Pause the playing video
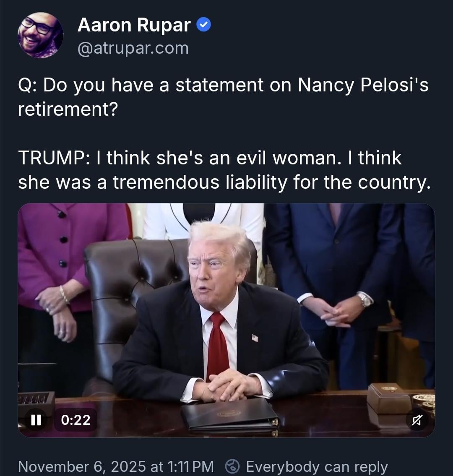The image size is (453, 476). (36, 420)
